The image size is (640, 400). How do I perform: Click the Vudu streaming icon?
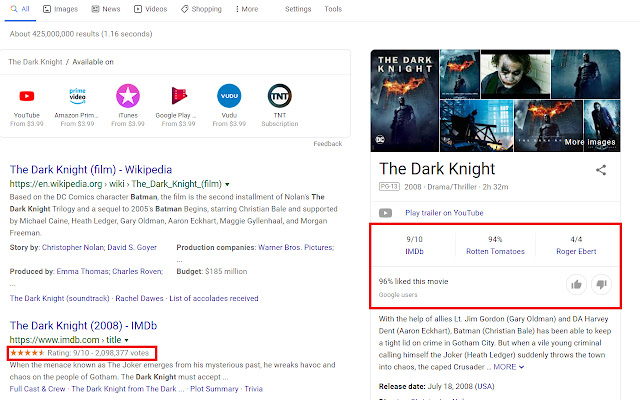click(229, 95)
